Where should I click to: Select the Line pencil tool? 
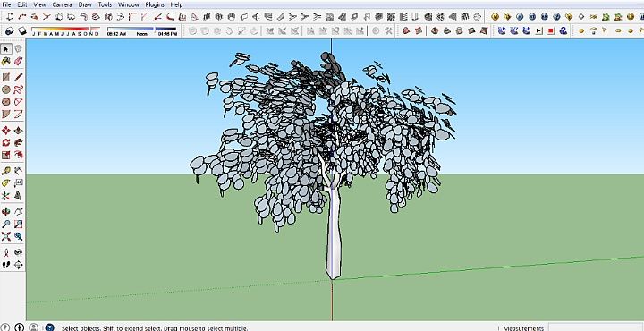point(18,77)
